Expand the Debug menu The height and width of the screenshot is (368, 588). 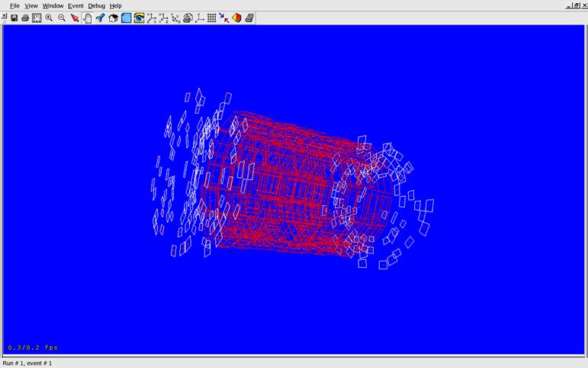tap(96, 5)
